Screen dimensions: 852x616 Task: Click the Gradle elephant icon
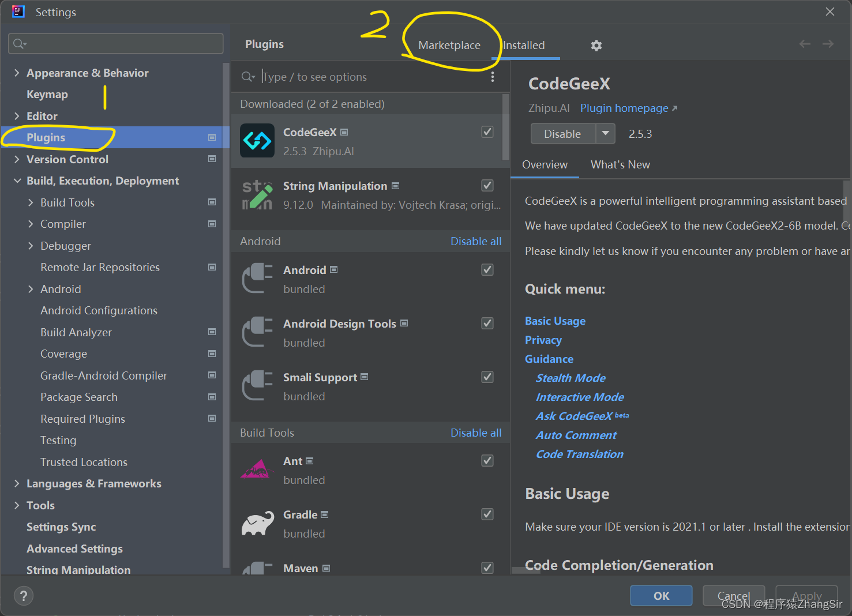[x=257, y=523]
